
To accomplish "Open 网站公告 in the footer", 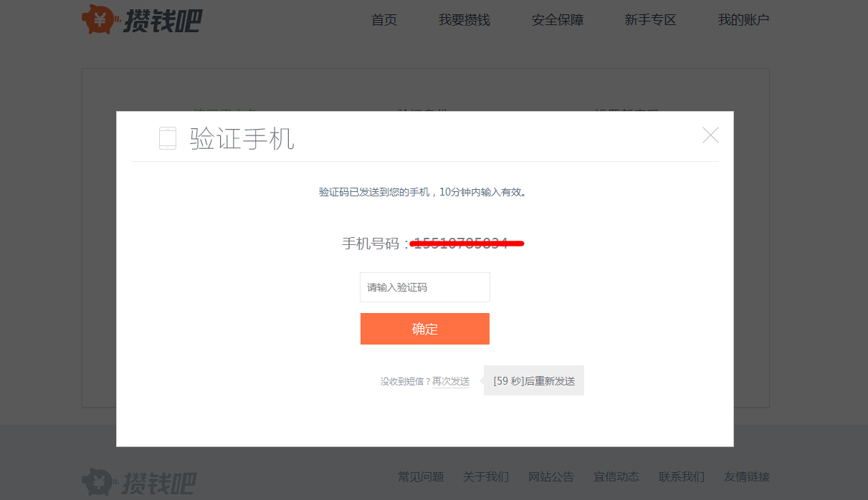I will point(551,477).
